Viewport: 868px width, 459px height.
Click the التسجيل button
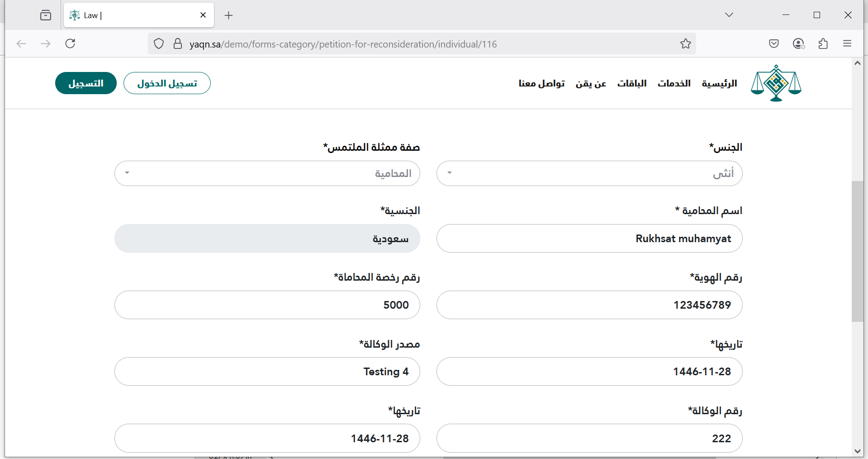click(86, 83)
